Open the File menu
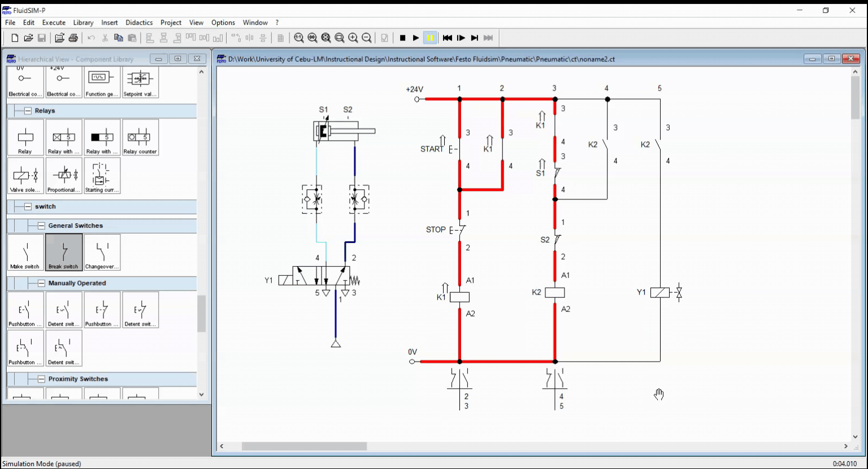Viewport: 868px width, 469px height. click(x=10, y=23)
